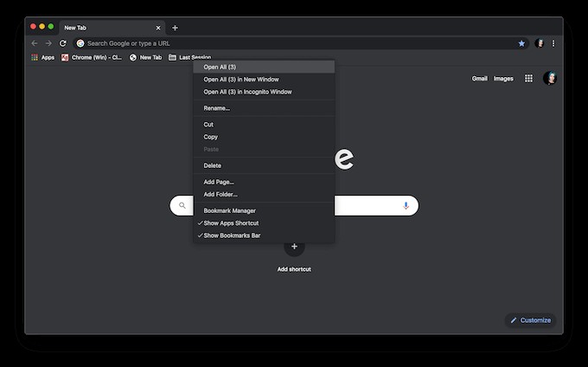Viewport: 588px width, 367px height.
Task: Click the browser forward arrow
Action: tap(48, 43)
